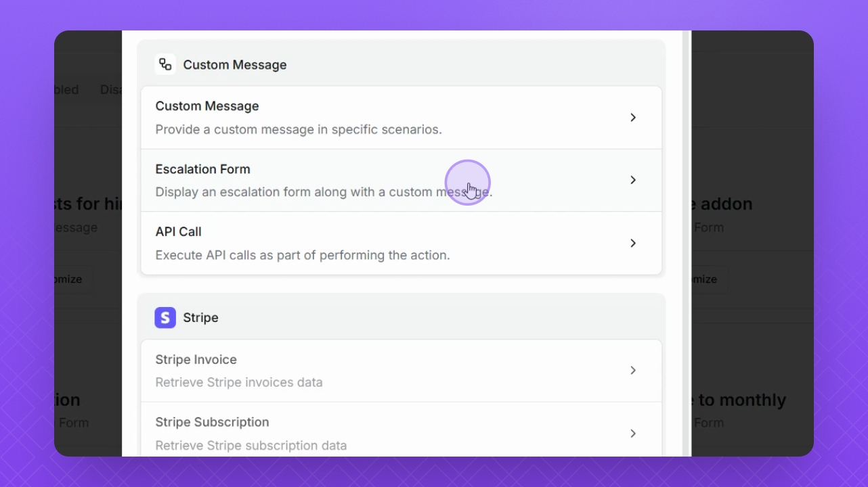This screenshot has width=868, height=487.
Task: Click the action list panel's vertical scrollbar
Action: tap(687, 243)
